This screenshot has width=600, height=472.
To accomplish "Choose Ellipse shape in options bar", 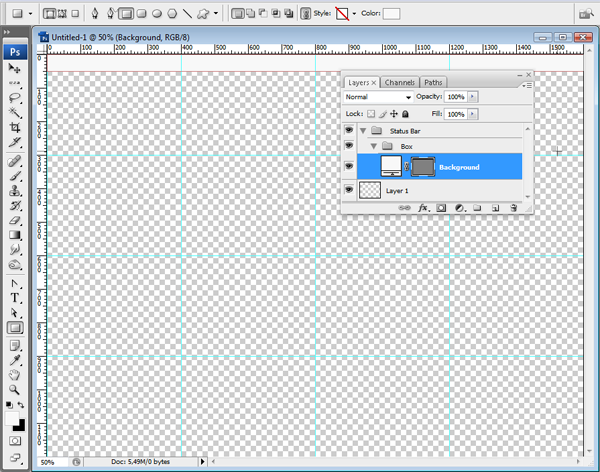I will click(157, 14).
